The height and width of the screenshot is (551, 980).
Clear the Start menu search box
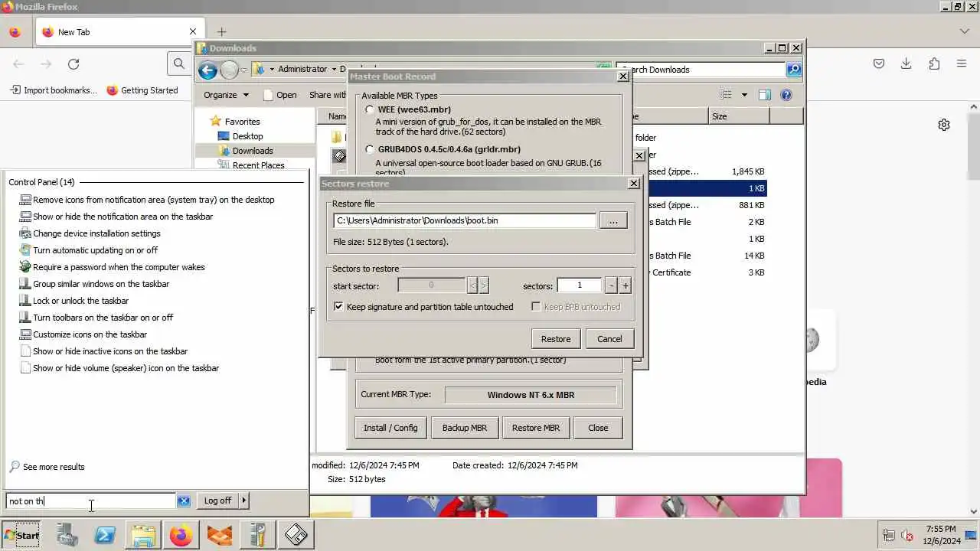[184, 500]
